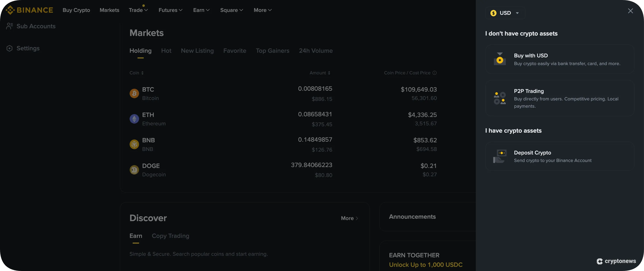Click the Sub Accounts icon
644x271 pixels.
9,26
